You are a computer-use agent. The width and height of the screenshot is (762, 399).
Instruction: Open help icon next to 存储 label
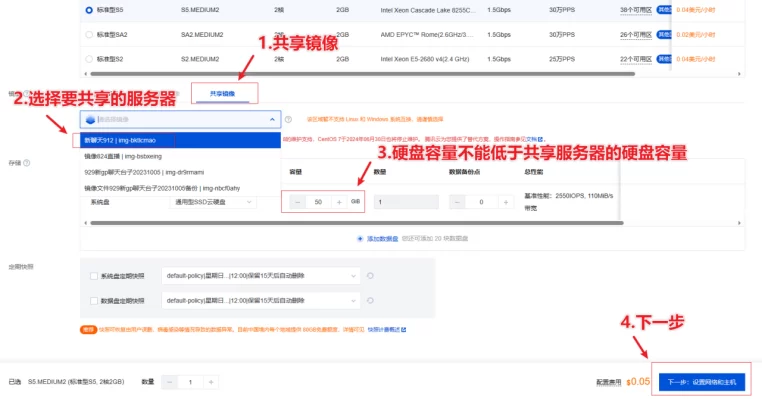coord(27,163)
